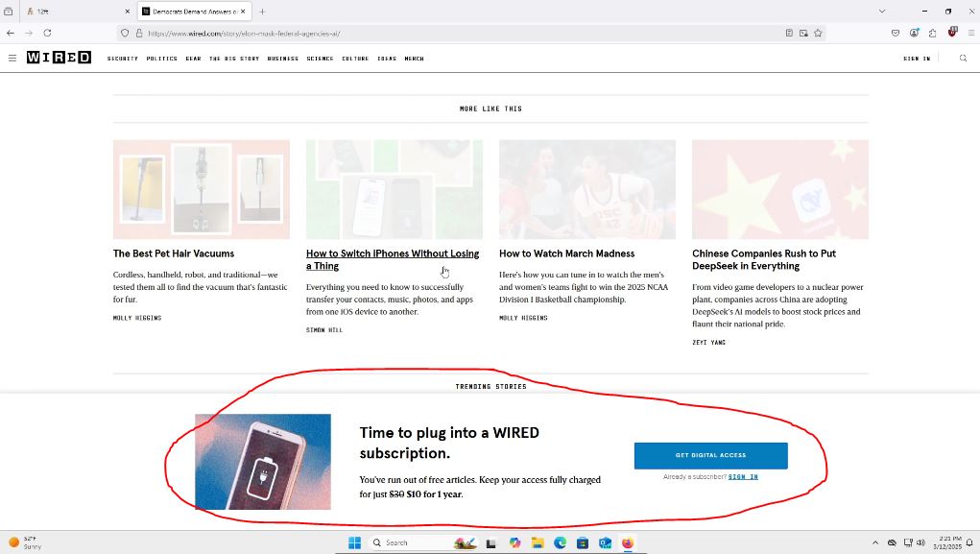The image size is (980, 554).
Task: Open the Science nav section
Action: tap(320, 59)
